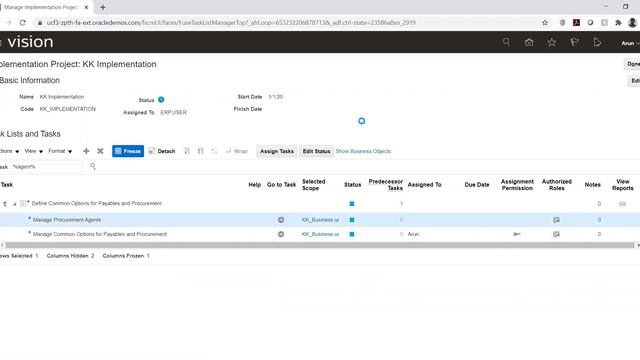Image resolution: width=640 pixels, height=360 pixels.
Task: Click the Task search input field
Action: point(46,167)
